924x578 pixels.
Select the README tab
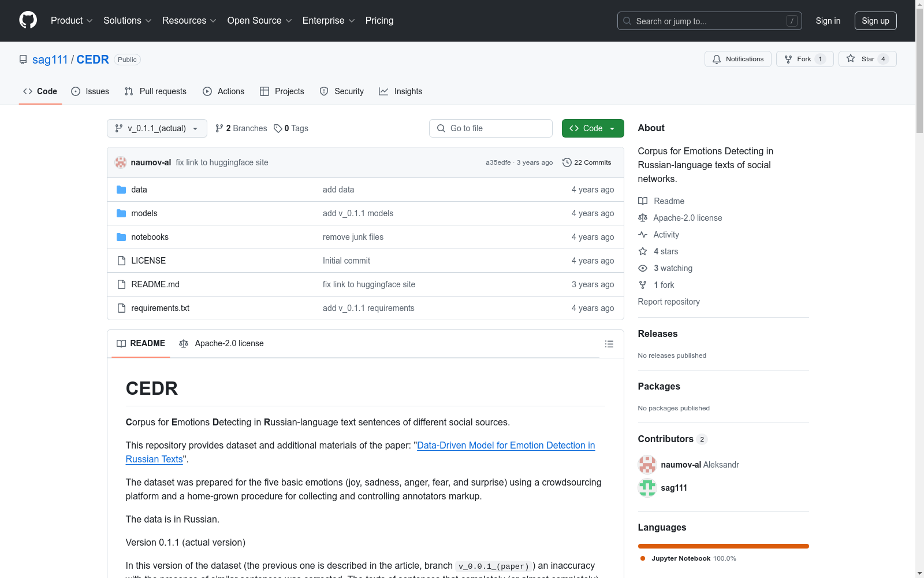(x=141, y=343)
